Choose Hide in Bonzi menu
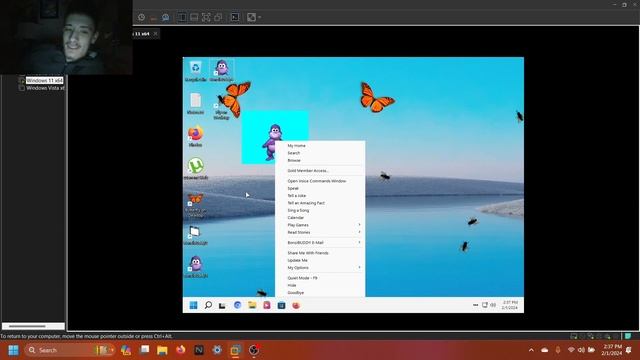The image size is (640, 360). [292, 285]
